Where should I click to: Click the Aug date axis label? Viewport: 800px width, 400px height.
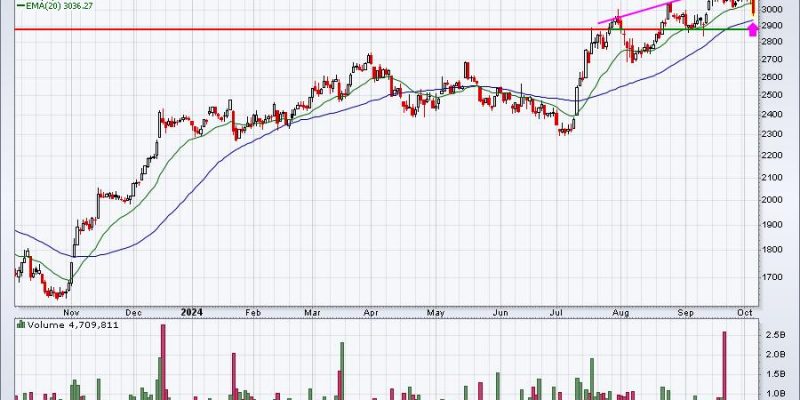pos(620,312)
